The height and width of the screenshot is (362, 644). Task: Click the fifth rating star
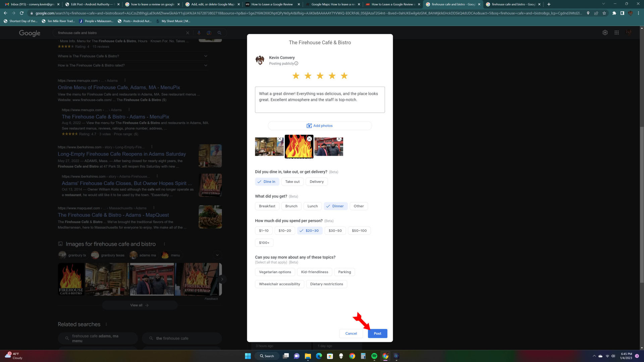click(344, 76)
